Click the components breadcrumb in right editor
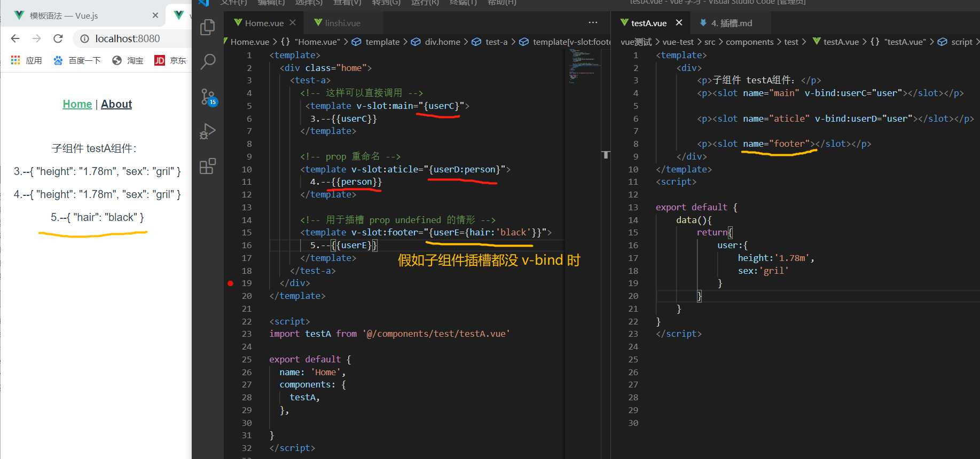The width and height of the screenshot is (980, 459). point(749,42)
